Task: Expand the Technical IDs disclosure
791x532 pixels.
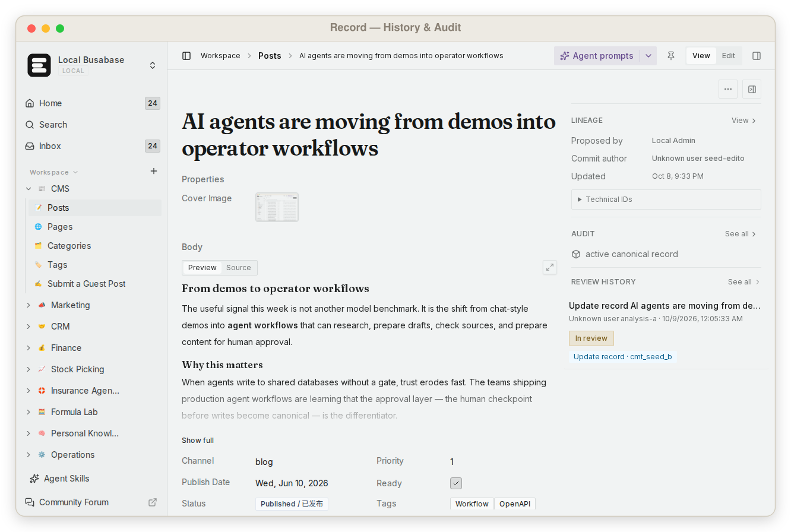Action: coord(666,199)
